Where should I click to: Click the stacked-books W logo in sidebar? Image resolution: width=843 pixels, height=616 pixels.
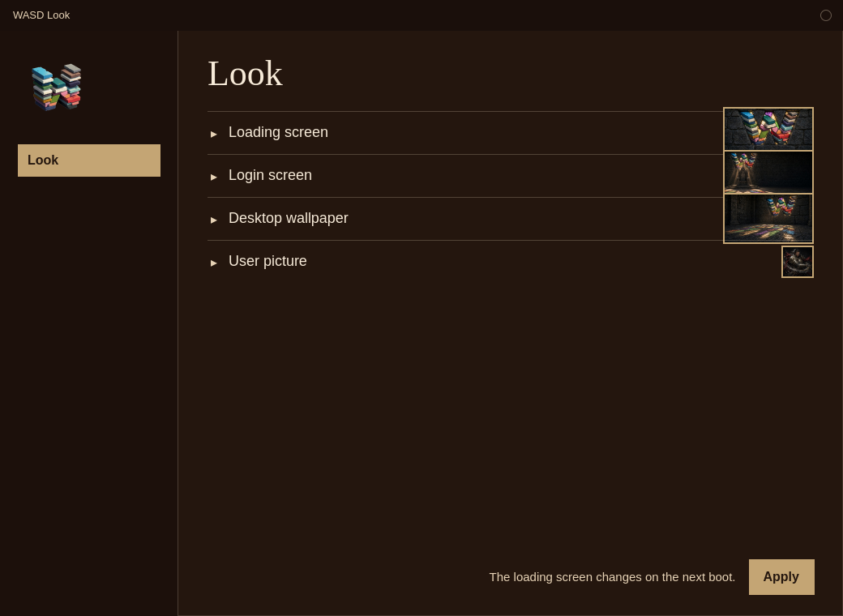(57, 87)
